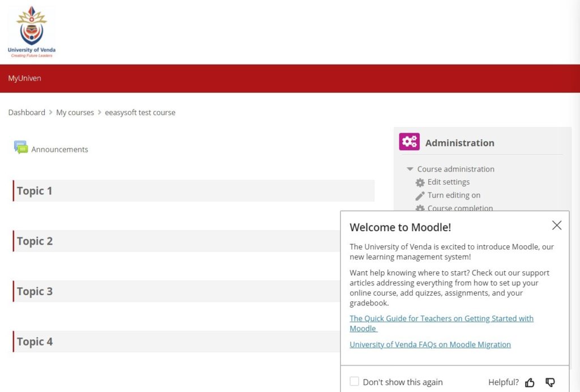
Task: Go to Dashboard breadcrumb
Action: coord(27,112)
